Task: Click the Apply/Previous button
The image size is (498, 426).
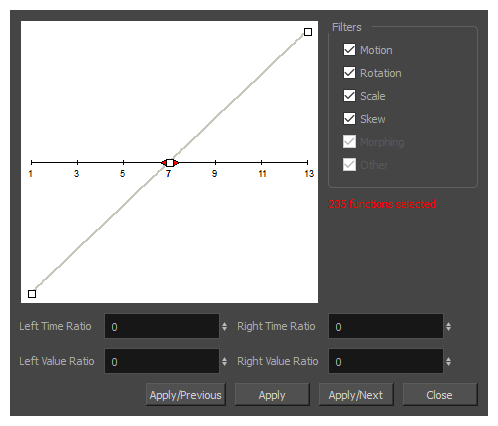Action: pyautogui.click(x=186, y=395)
